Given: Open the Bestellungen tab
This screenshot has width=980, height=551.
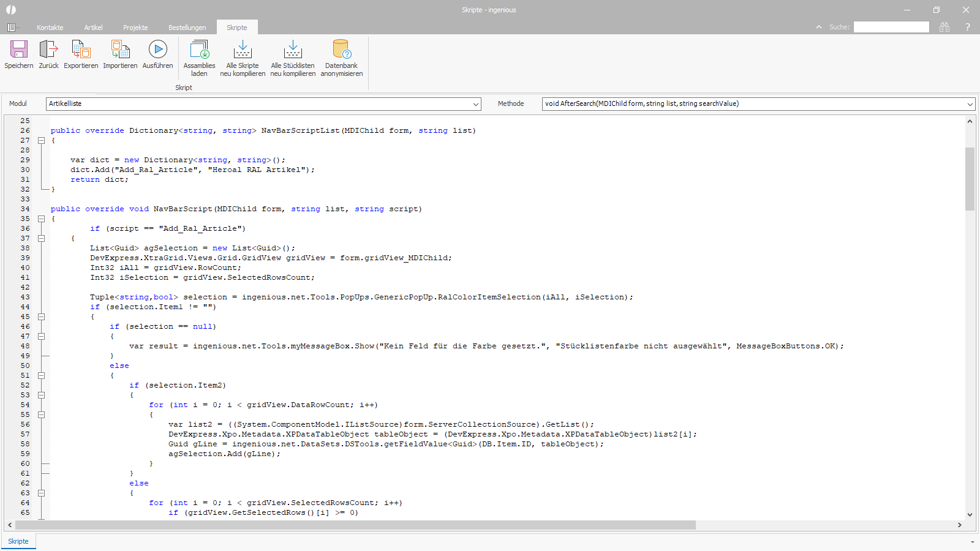Looking at the screenshot, I should click(187, 28).
